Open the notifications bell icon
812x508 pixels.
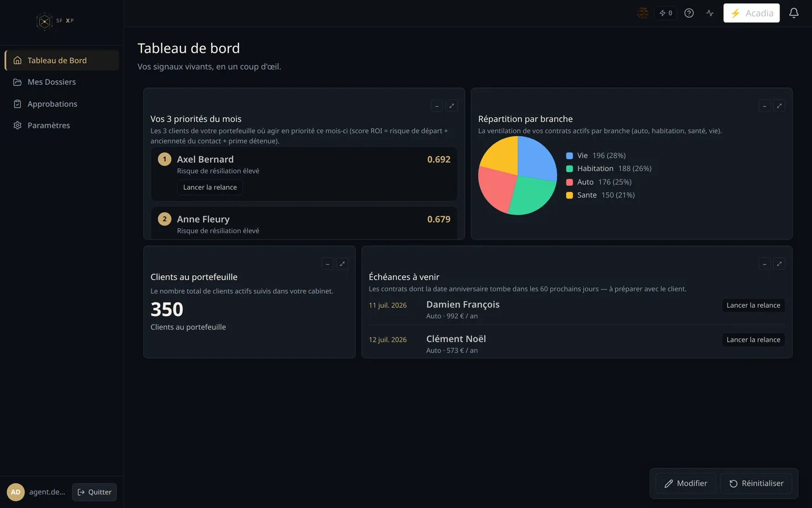point(794,13)
